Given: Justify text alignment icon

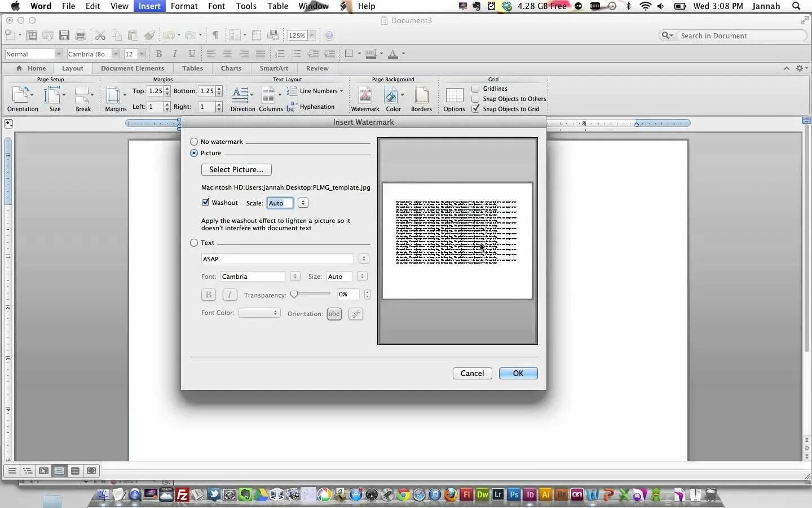Looking at the screenshot, I should point(261,54).
